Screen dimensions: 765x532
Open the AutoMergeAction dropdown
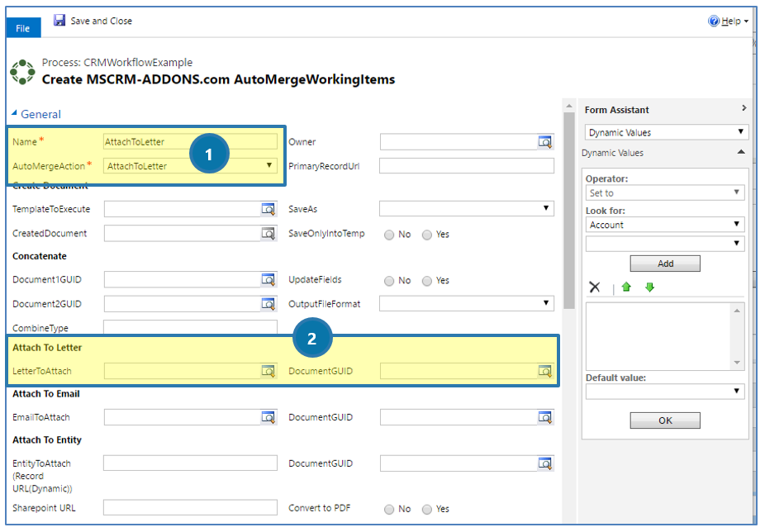click(190, 166)
